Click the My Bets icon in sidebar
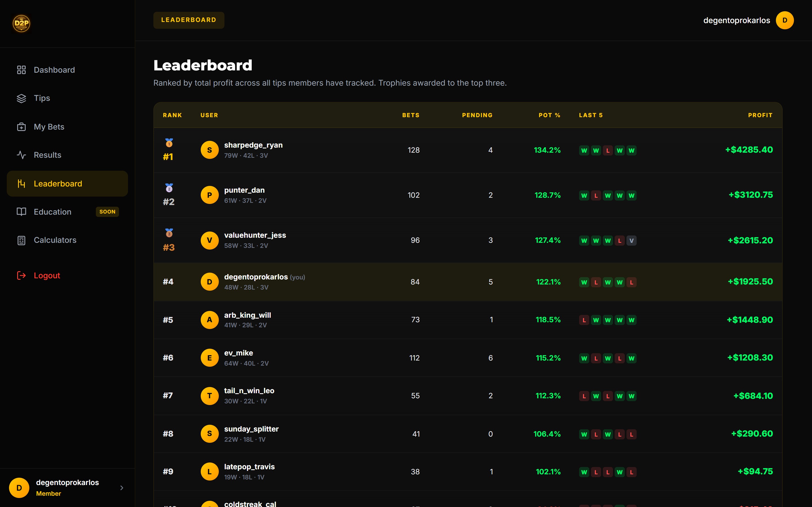 coord(21,127)
